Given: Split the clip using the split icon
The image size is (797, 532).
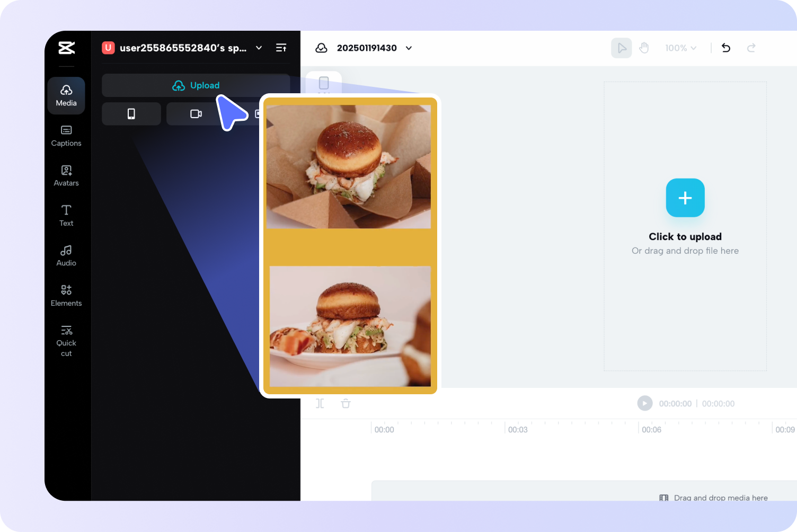Looking at the screenshot, I should coord(320,403).
